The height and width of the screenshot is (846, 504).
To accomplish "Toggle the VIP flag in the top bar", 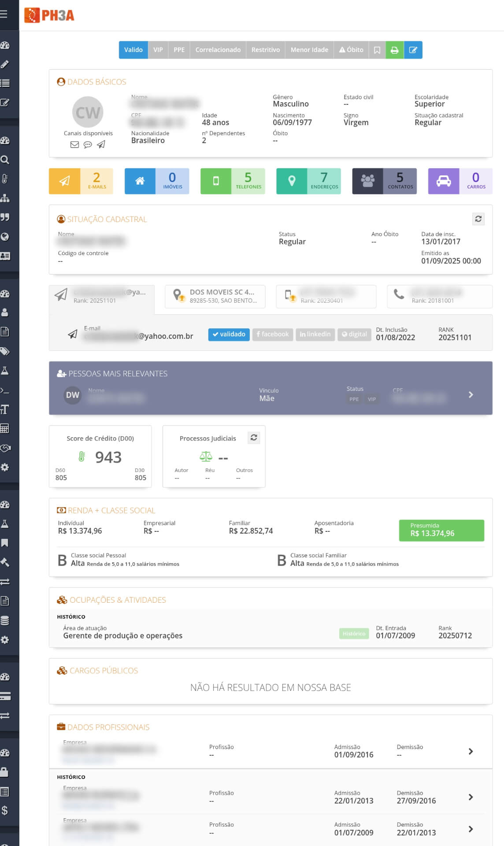I will coord(158,50).
